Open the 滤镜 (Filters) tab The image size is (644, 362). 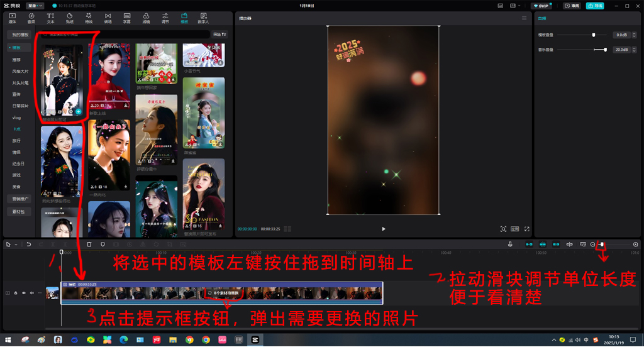click(146, 18)
